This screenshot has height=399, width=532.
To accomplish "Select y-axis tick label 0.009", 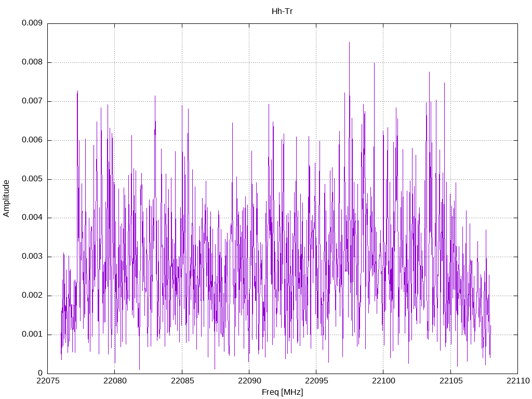I will [x=32, y=23].
